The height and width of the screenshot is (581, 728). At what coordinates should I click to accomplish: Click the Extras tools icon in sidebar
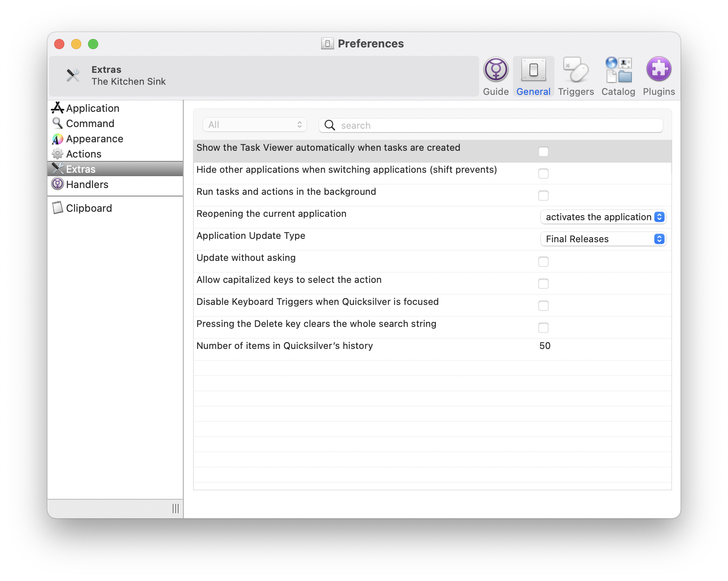coord(58,169)
